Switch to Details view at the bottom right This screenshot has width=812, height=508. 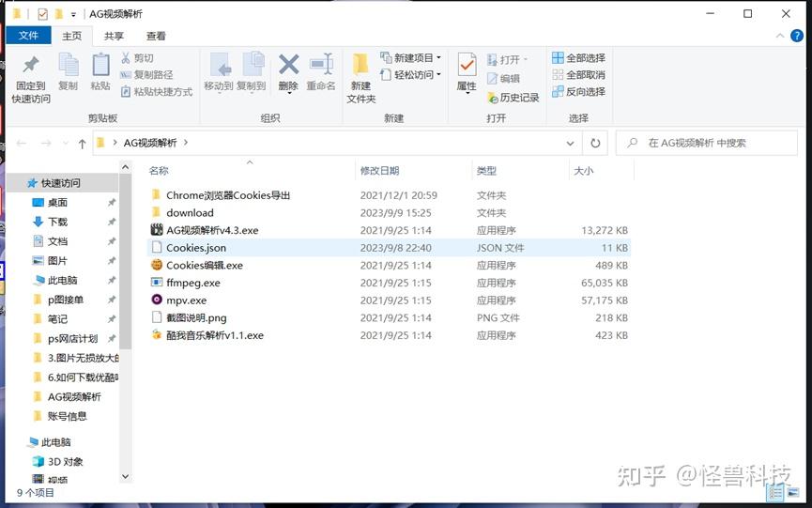click(x=775, y=493)
